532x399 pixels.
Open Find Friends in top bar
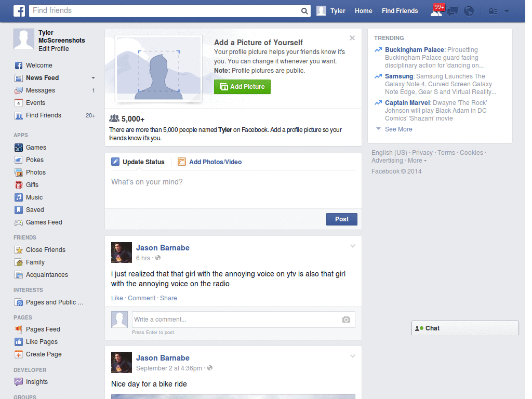coord(400,11)
